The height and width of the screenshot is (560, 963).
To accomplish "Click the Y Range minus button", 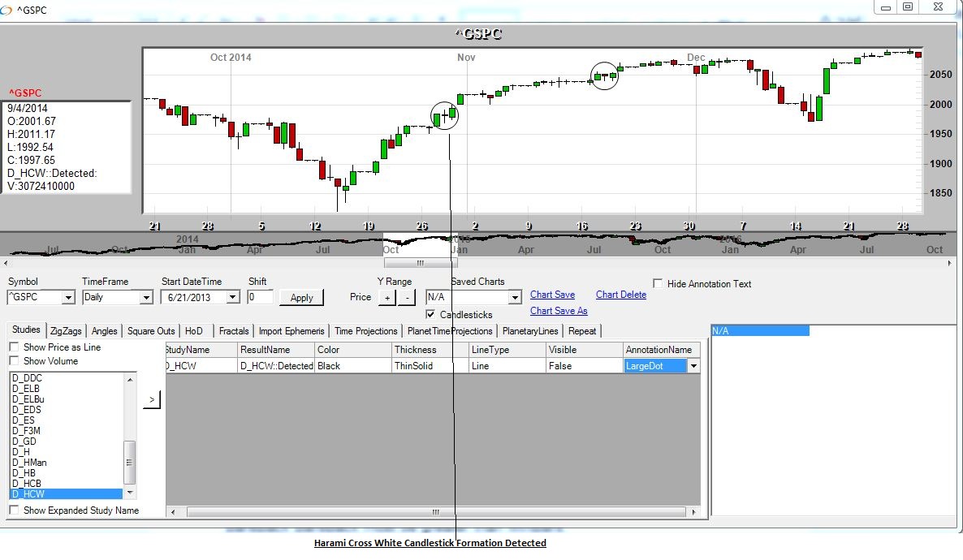I will coord(407,297).
